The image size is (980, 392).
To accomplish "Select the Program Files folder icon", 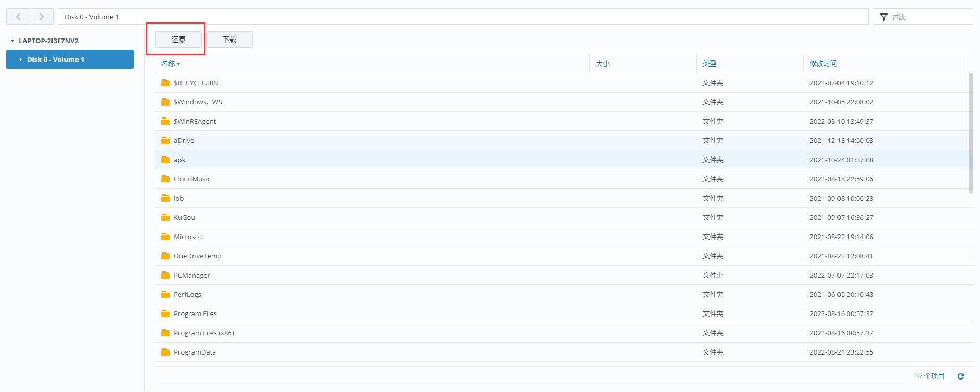I will pyautogui.click(x=165, y=313).
